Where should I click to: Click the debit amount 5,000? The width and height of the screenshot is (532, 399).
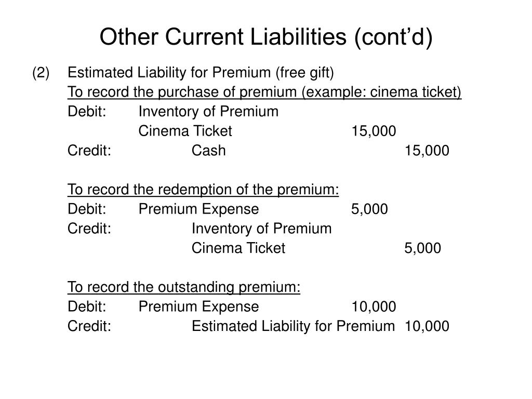[x=369, y=209]
